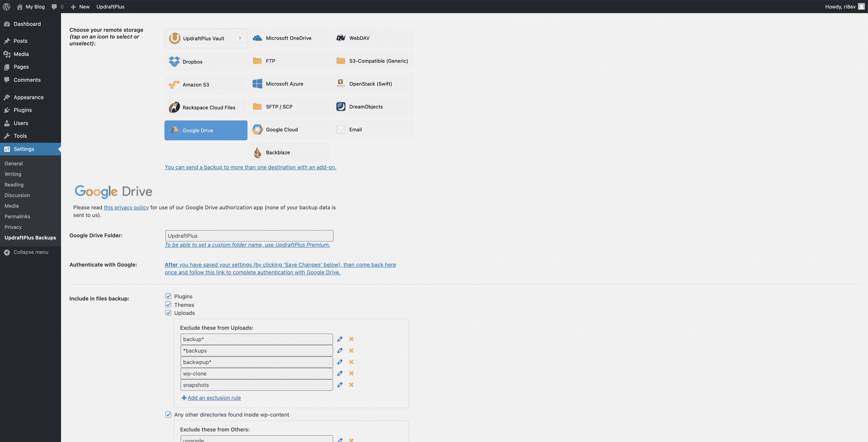Screen dimensions: 868x442
Task: Select Microsoft Azure storage
Action: click(289, 84)
